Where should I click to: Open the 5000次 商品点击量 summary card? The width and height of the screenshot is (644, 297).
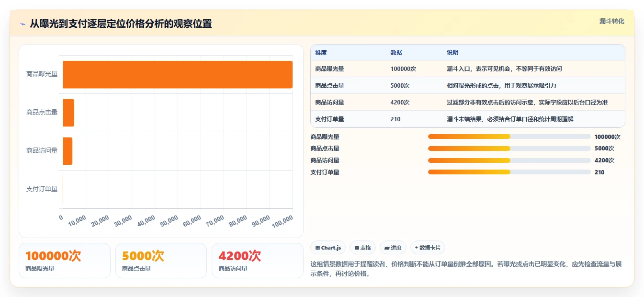[161, 261]
